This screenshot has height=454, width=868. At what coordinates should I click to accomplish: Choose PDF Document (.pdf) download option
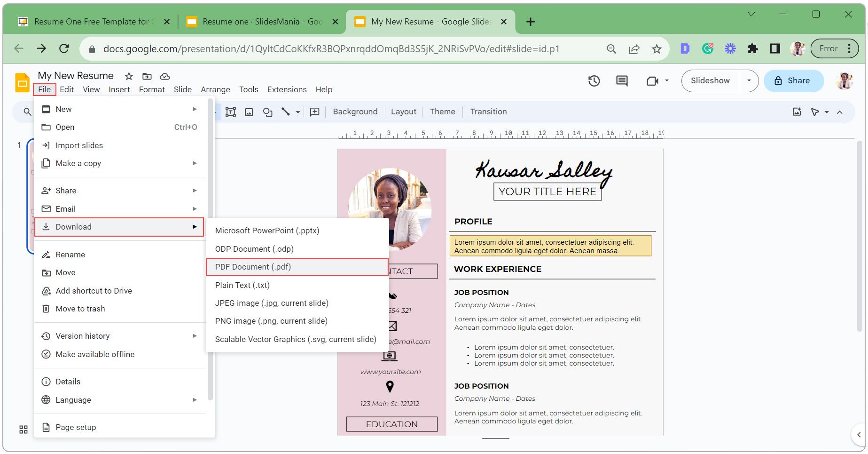253,267
